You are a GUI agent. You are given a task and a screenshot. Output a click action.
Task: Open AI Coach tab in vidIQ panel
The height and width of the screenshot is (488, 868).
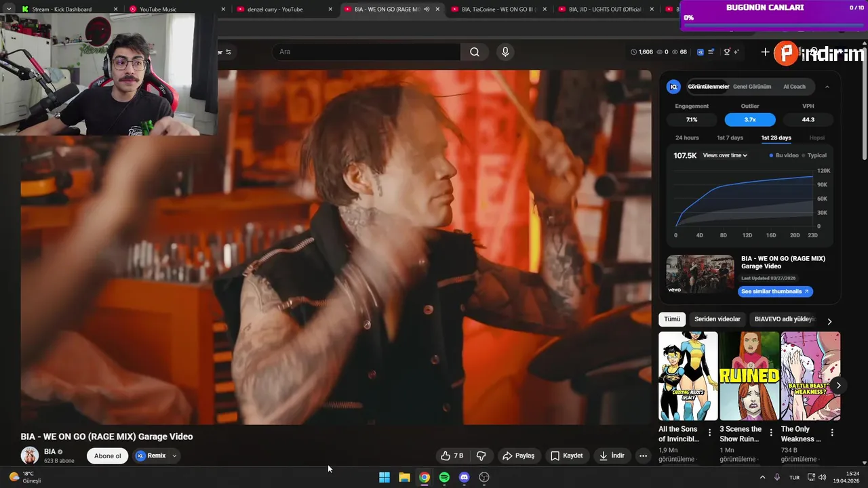(x=794, y=87)
